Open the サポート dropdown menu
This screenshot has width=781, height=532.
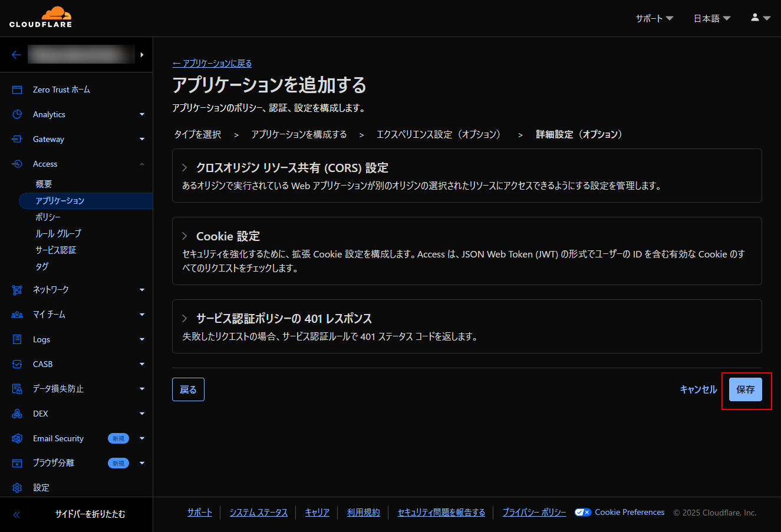click(654, 18)
